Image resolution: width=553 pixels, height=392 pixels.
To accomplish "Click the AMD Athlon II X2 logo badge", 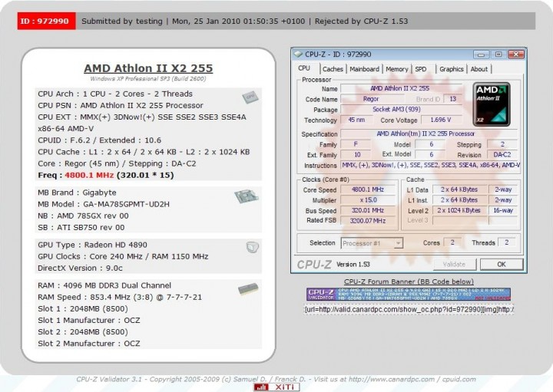I will [492, 104].
